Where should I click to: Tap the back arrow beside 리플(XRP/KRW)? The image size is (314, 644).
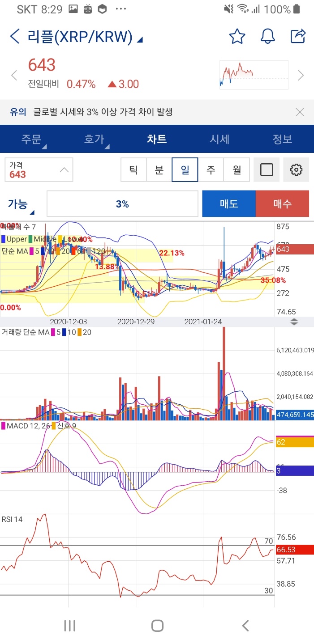pos(15,37)
